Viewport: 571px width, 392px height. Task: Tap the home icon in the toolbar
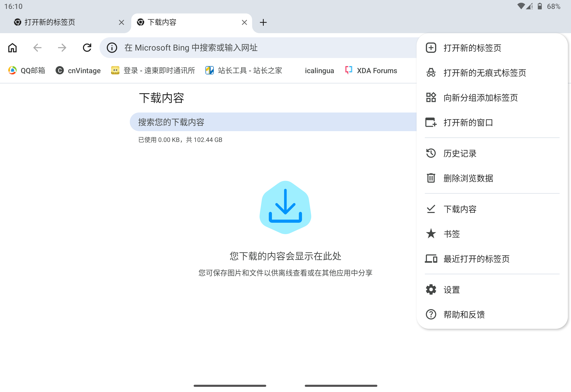click(x=12, y=48)
